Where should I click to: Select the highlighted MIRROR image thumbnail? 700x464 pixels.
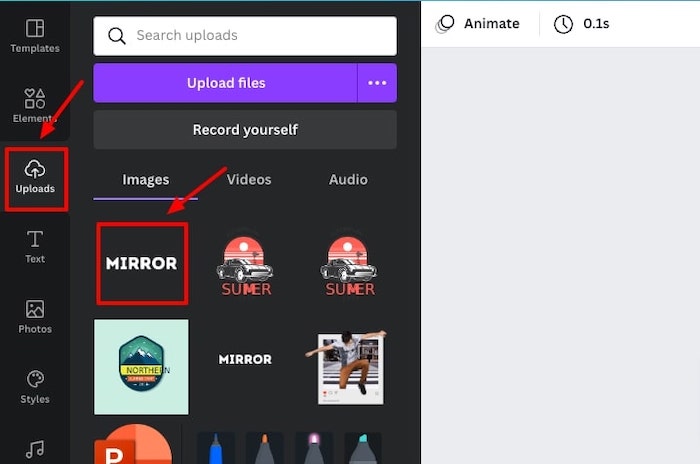(142, 263)
